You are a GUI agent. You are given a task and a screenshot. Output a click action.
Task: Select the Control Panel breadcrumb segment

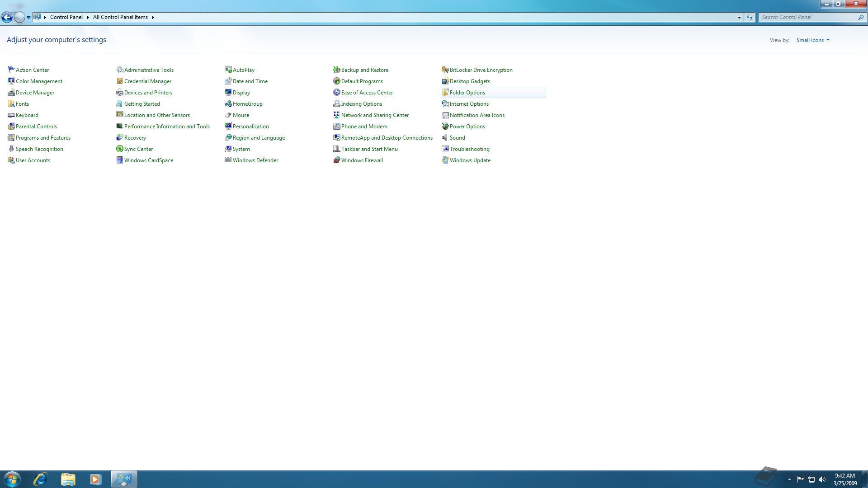point(66,17)
